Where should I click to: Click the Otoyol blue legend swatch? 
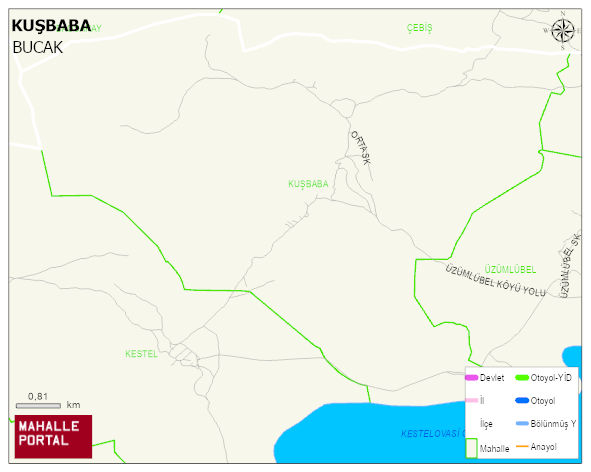click(522, 400)
